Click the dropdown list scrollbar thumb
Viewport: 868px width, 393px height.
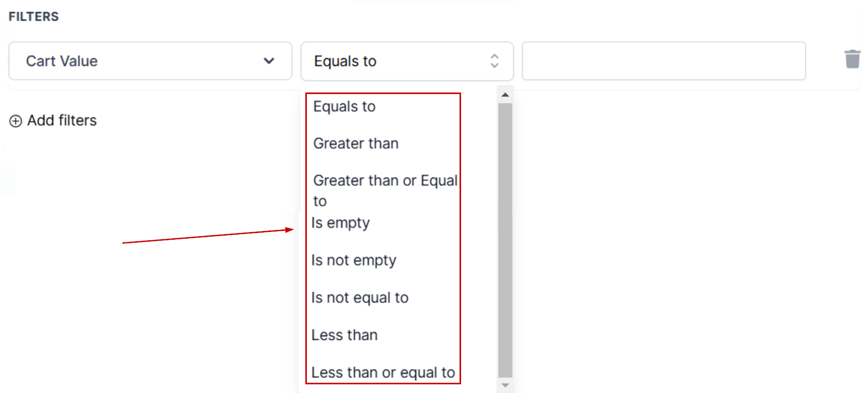point(505,239)
